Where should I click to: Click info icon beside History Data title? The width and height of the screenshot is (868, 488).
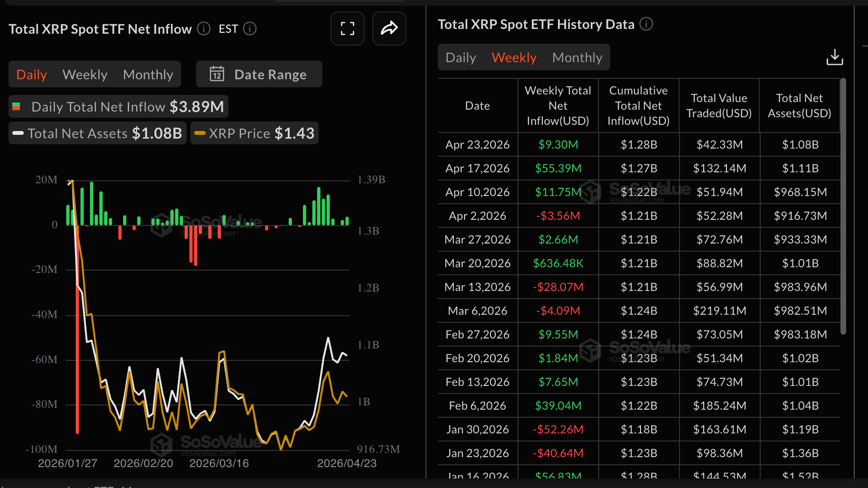(646, 24)
